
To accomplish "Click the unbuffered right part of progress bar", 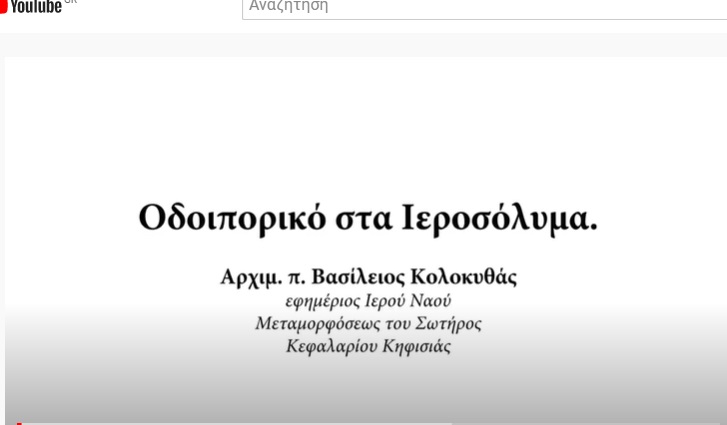I will pos(600,423).
